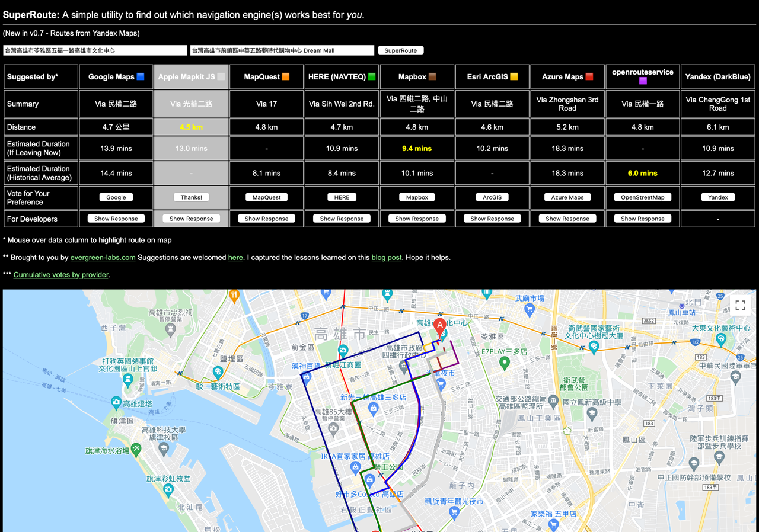759x532 pixels.
Task: Click the 4.5 km Apple distance cell
Action: 192,127
